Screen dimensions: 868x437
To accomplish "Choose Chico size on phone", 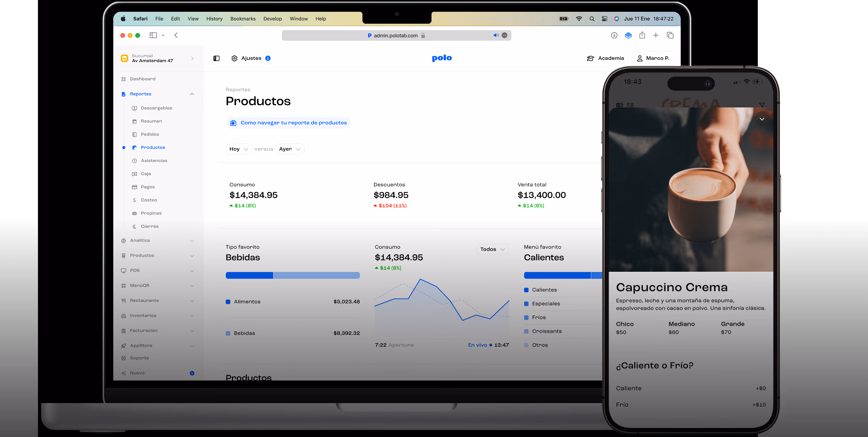I will pos(625,328).
